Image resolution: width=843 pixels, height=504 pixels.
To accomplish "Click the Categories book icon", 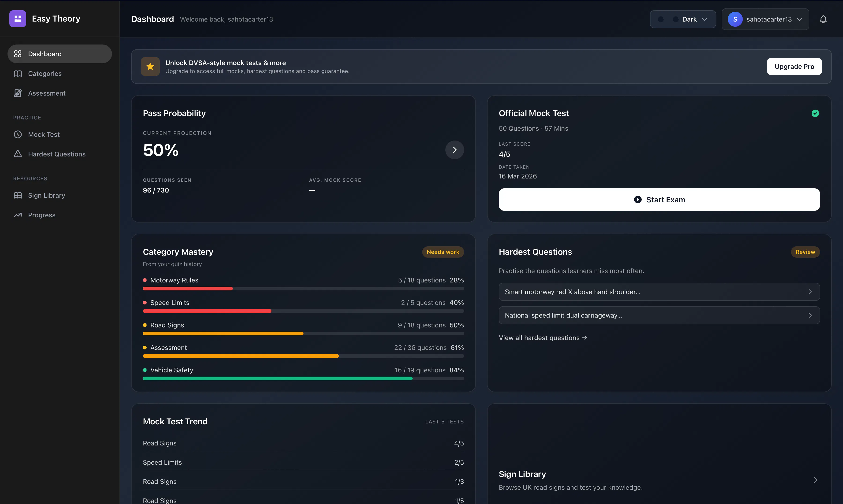I will coord(18,74).
